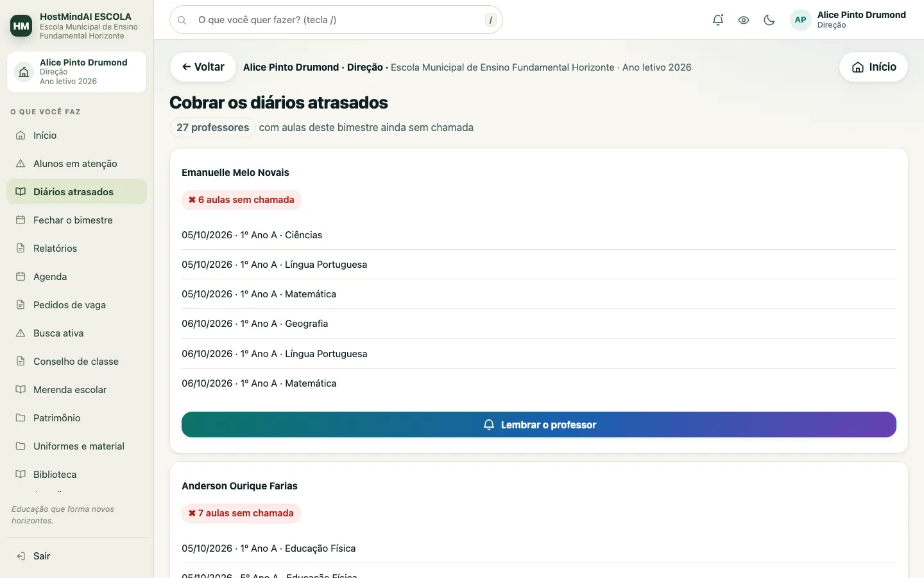The image size is (924, 578).
Task: Click the search magnifier icon
Action: [182, 20]
